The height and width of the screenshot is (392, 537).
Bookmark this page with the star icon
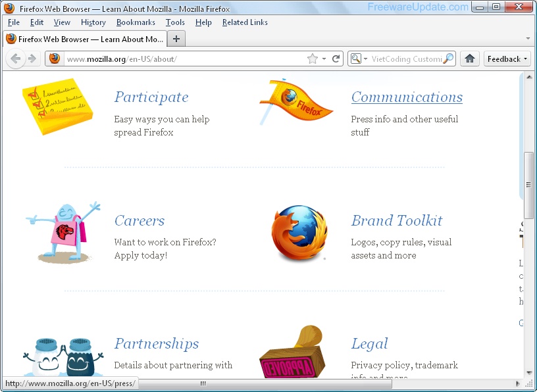(313, 59)
